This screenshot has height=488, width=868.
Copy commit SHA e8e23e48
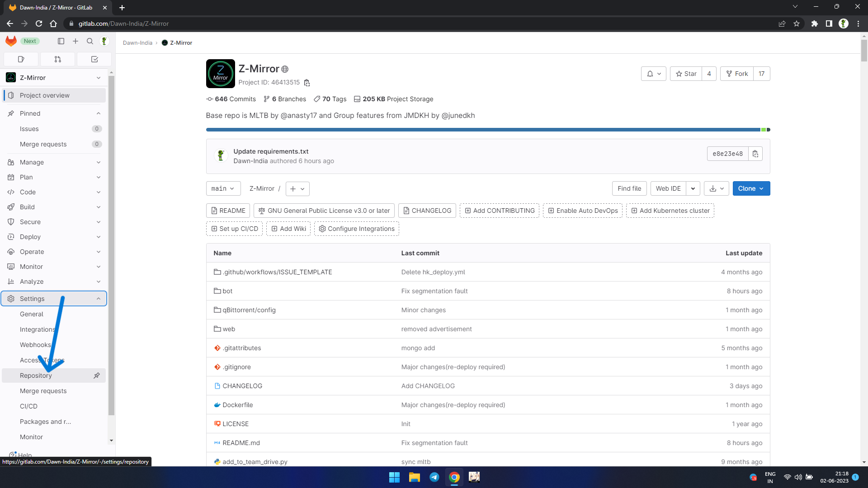[x=755, y=154]
